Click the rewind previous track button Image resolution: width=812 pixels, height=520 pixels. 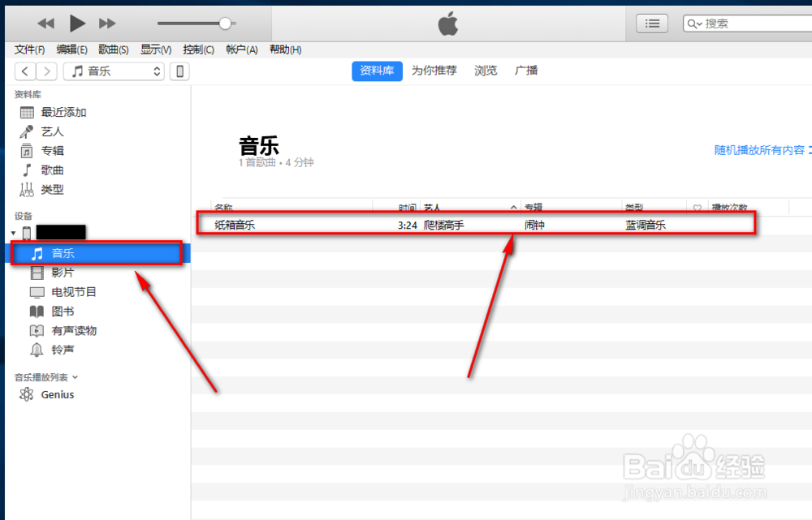pyautogui.click(x=46, y=24)
